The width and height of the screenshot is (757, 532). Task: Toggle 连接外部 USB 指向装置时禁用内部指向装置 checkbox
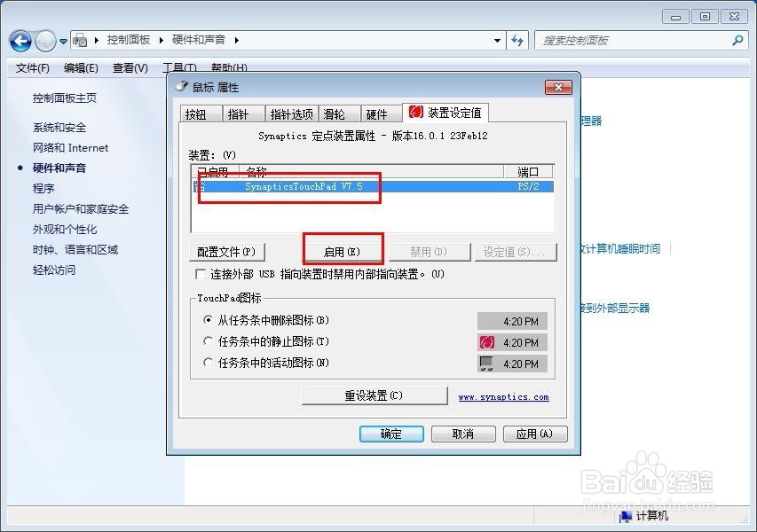(201, 274)
